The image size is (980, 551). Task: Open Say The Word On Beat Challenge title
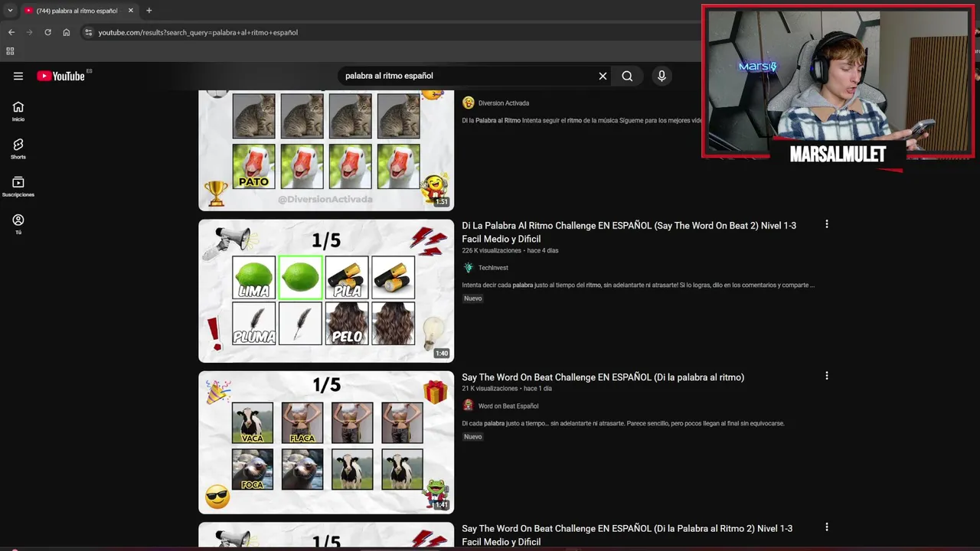click(x=603, y=377)
